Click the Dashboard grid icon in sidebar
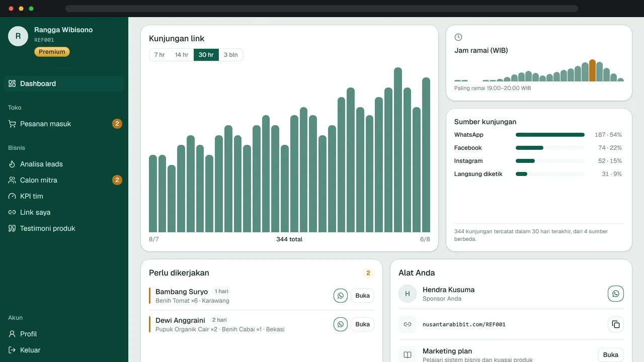 [x=12, y=83]
